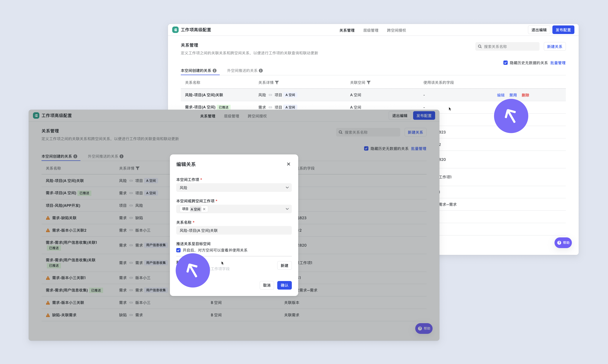This screenshot has width=608, height=364.
Task: Click link icon in 需求-需求(用户信息收集)关联1 row
Action: (131, 245)
